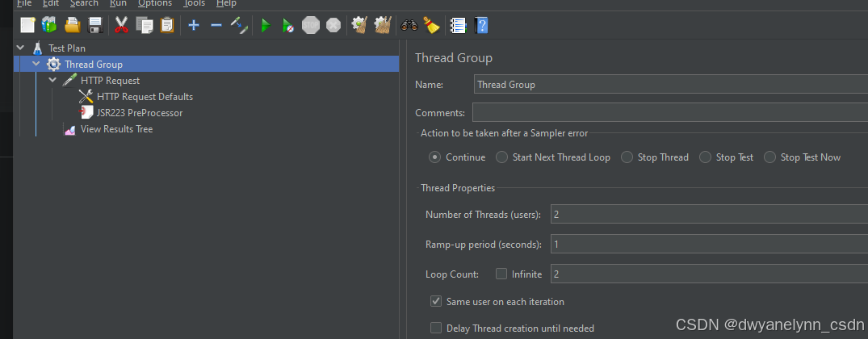The height and width of the screenshot is (339, 868).
Task: Select the Stop Test radio button
Action: point(705,157)
